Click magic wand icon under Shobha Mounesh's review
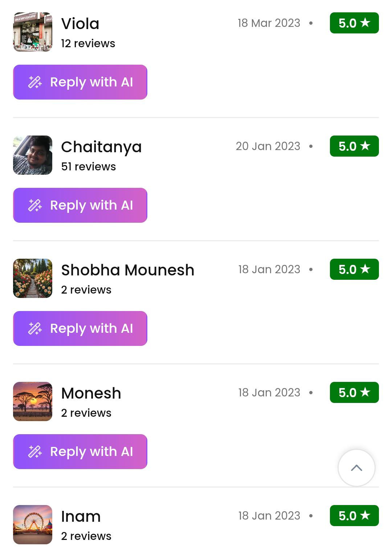 pos(35,328)
